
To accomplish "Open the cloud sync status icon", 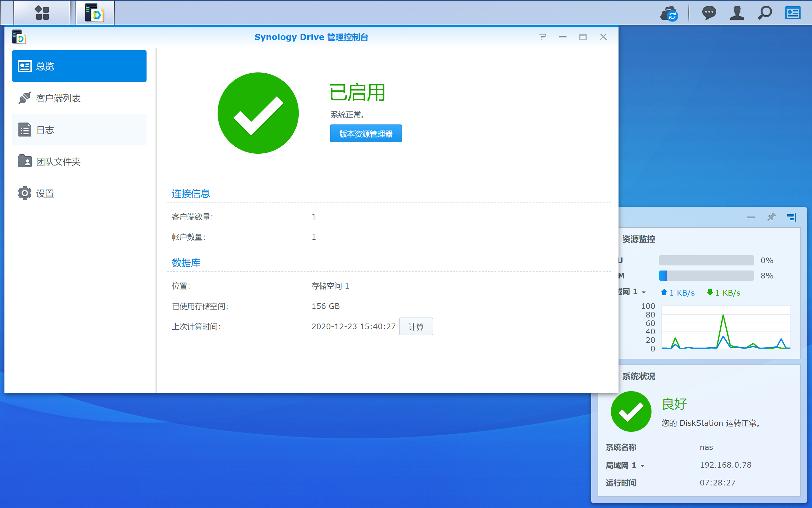I will [669, 13].
